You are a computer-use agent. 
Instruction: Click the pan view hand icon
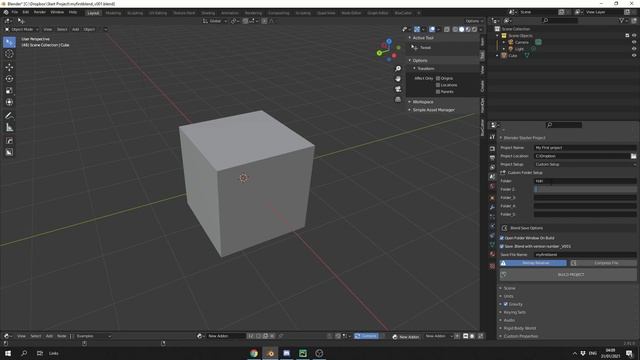(x=398, y=79)
